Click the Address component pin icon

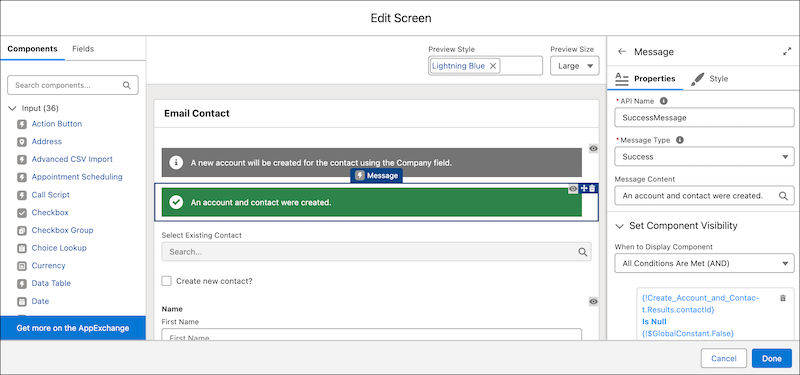(x=21, y=142)
